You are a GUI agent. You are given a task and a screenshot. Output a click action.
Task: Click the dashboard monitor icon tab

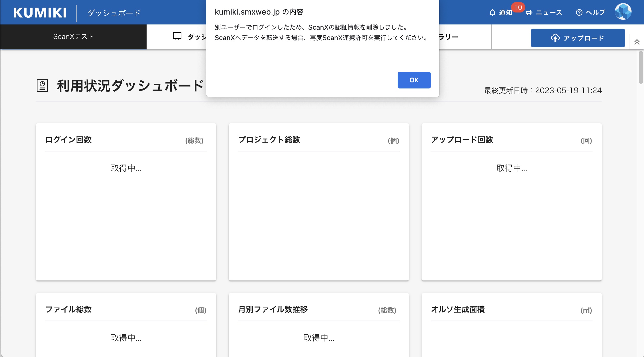click(x=177, y=36)
